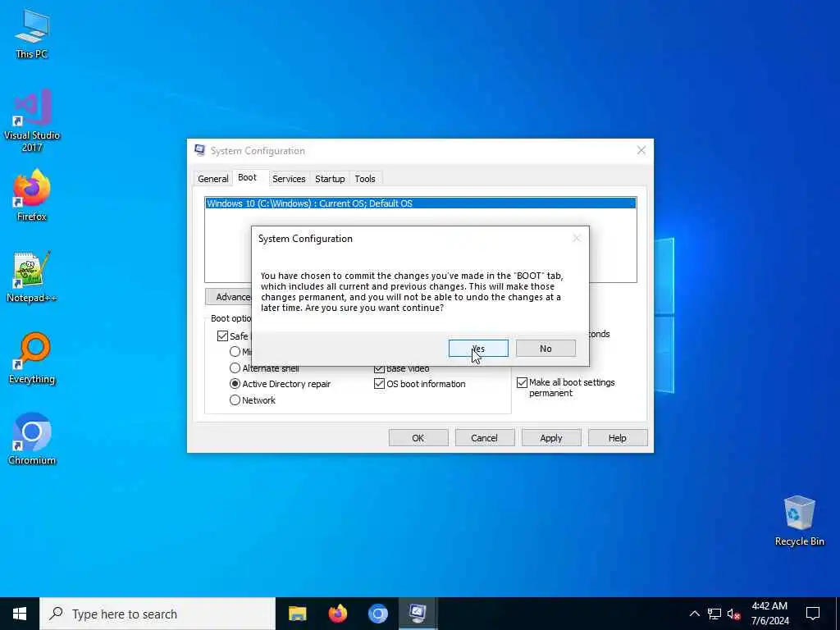This screenshot has height=630, width=840.
Task: Select the Boot tab
Action: (247, 177)
